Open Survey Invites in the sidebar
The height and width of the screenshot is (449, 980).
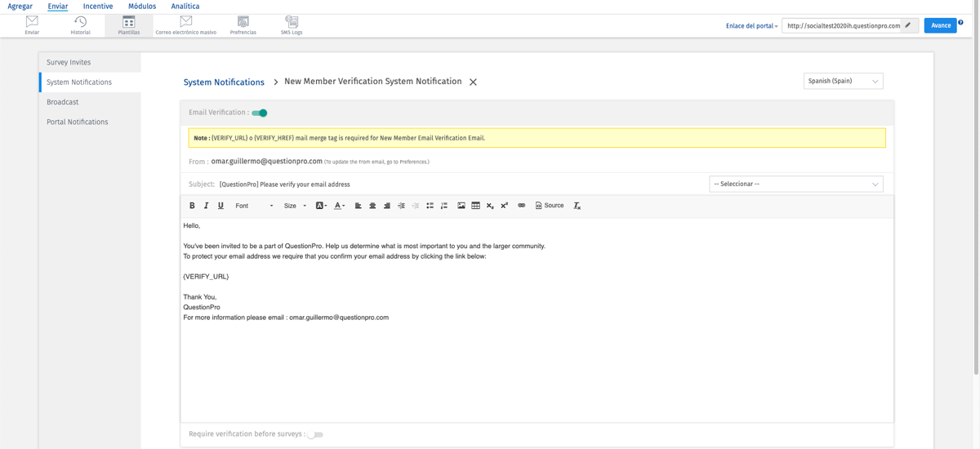pyautogui.click(x=69, y=62)
